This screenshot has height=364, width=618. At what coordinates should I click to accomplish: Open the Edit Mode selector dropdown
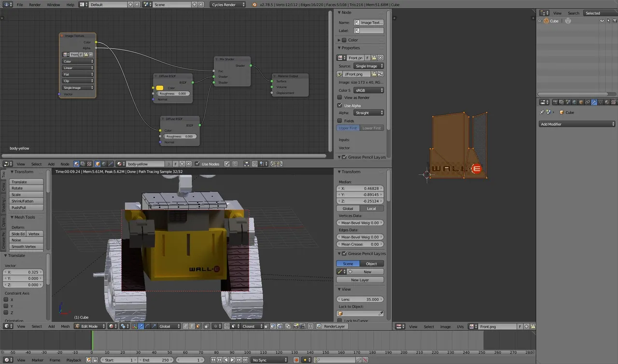90,326
